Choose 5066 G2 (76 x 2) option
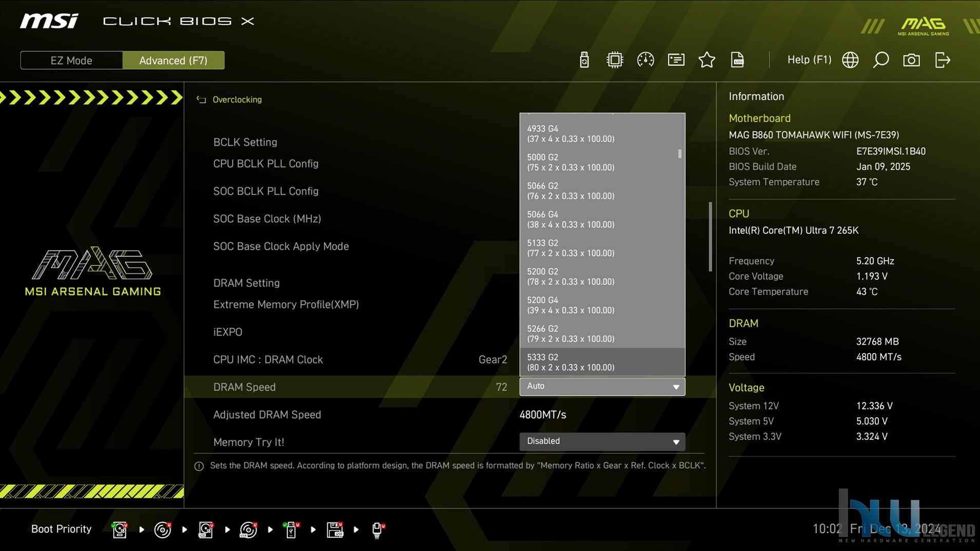This screenshot has width=980, height=551. [602, 191]
